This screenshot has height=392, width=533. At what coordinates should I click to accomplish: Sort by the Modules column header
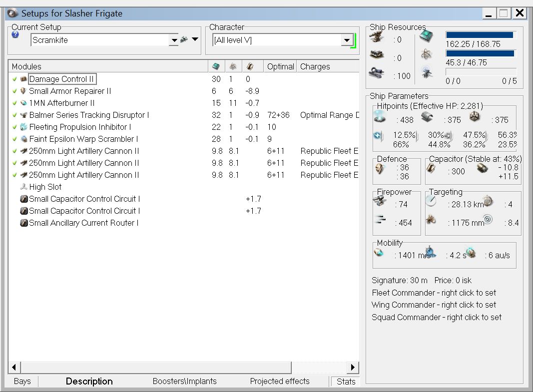pos(108,66)
